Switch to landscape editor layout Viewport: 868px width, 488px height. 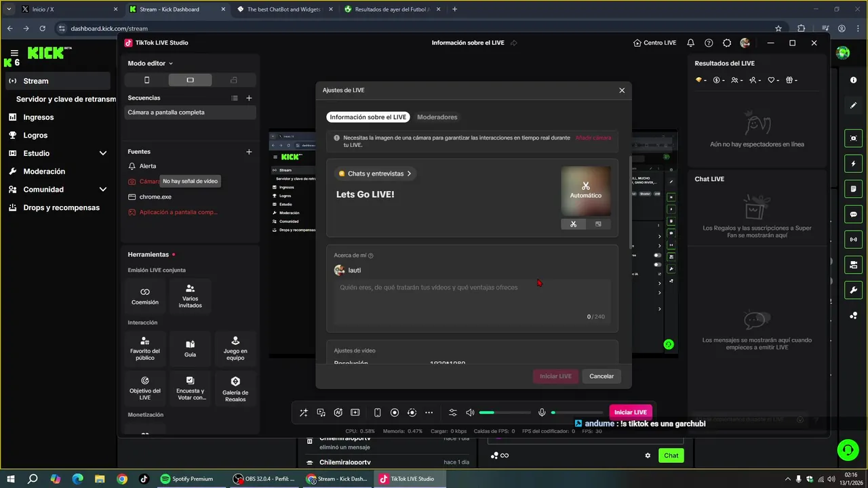(x=191, y=80)
